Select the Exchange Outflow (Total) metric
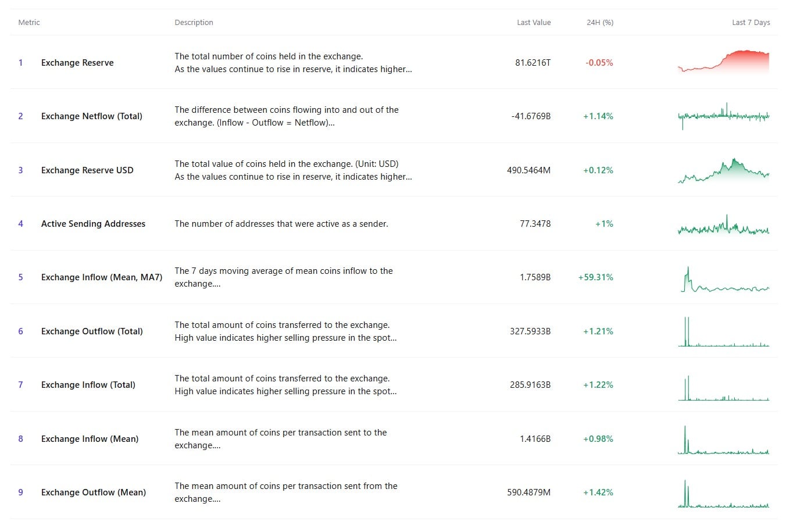 [x=91, y=331]
